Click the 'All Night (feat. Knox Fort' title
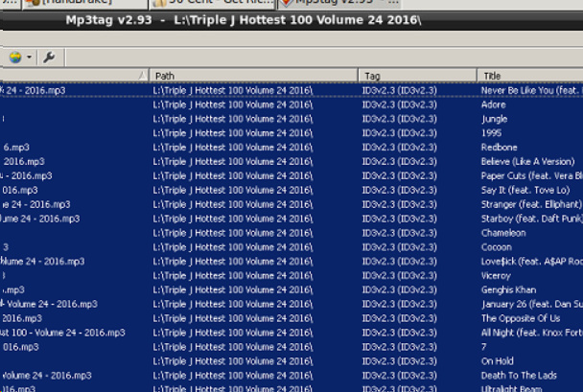 (x=531, y=333)
